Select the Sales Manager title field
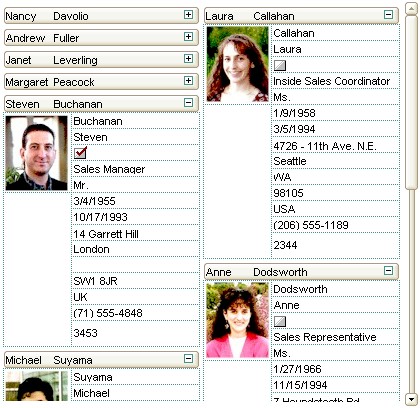 (135, 169)
